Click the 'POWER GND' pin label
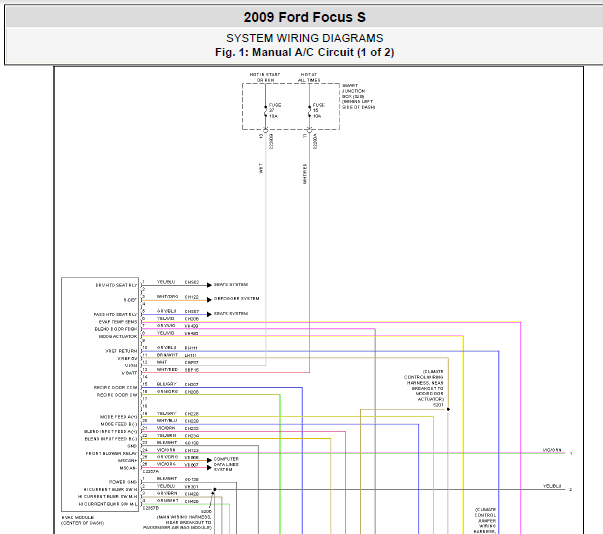603x534 pixels. click(123, 482)
